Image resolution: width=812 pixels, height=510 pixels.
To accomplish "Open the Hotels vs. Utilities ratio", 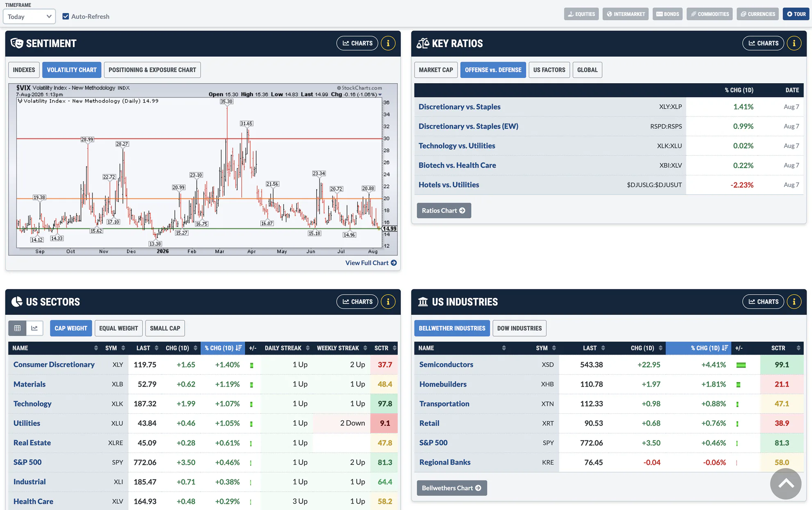I will (449, 185).
